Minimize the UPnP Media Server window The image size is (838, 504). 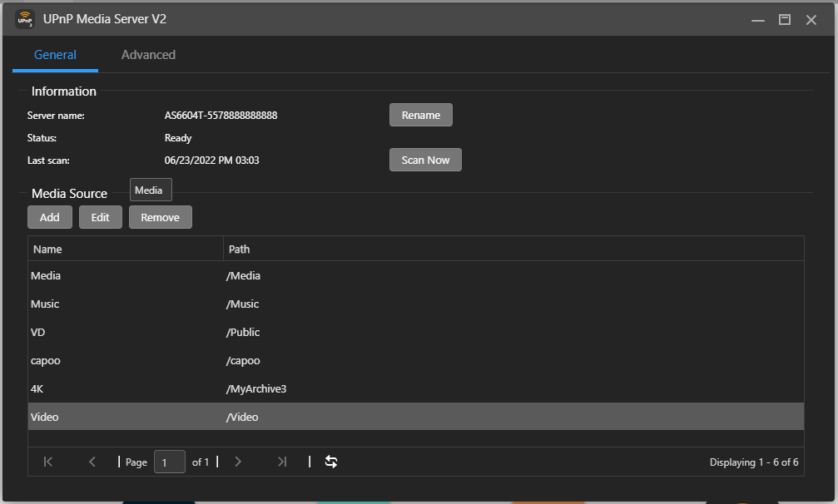(757, 19)
